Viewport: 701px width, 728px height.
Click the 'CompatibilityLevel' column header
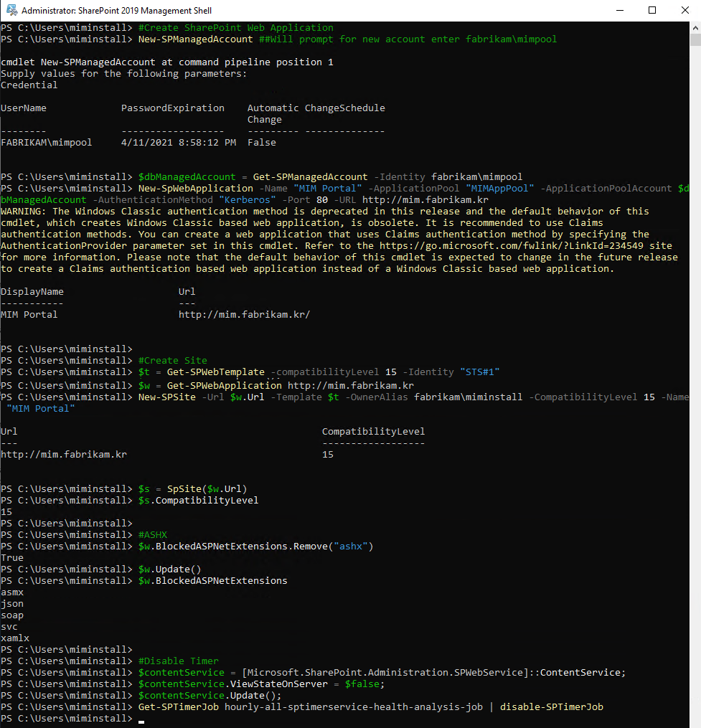click(x=374, y=432)
